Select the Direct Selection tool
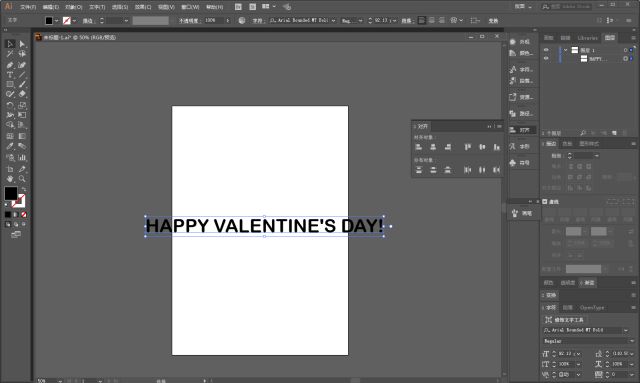 pos(22,44)
